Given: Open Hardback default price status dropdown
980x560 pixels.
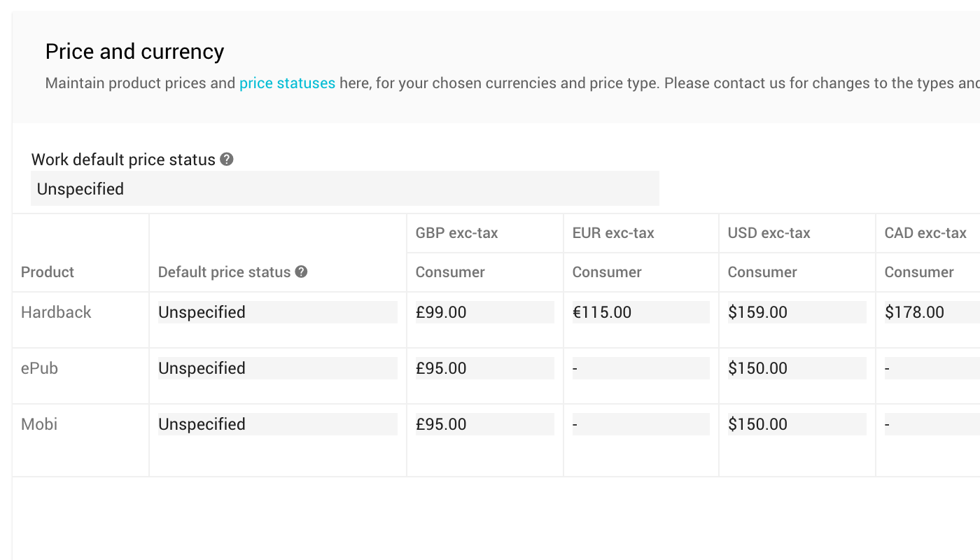Looking at the screenshot, I should 277,312.
